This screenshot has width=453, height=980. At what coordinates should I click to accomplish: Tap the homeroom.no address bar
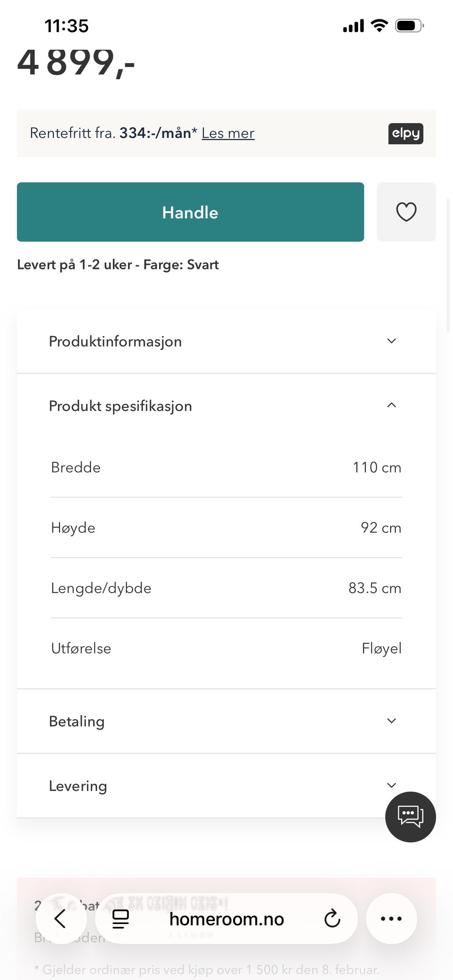[226, 919]
